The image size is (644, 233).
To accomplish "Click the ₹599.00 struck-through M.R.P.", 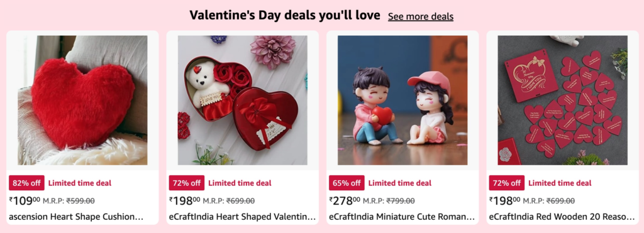I will tap(80, 201).
